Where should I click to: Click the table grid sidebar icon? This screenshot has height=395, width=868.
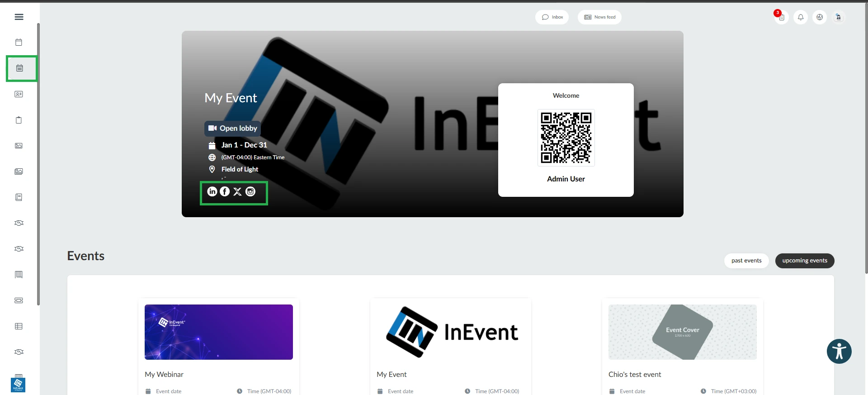[19, 326]
